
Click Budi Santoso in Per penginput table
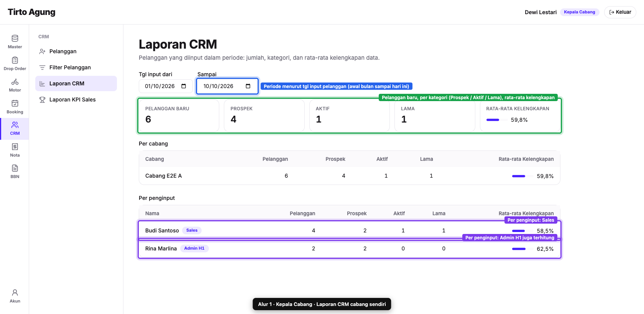point(162,231)
